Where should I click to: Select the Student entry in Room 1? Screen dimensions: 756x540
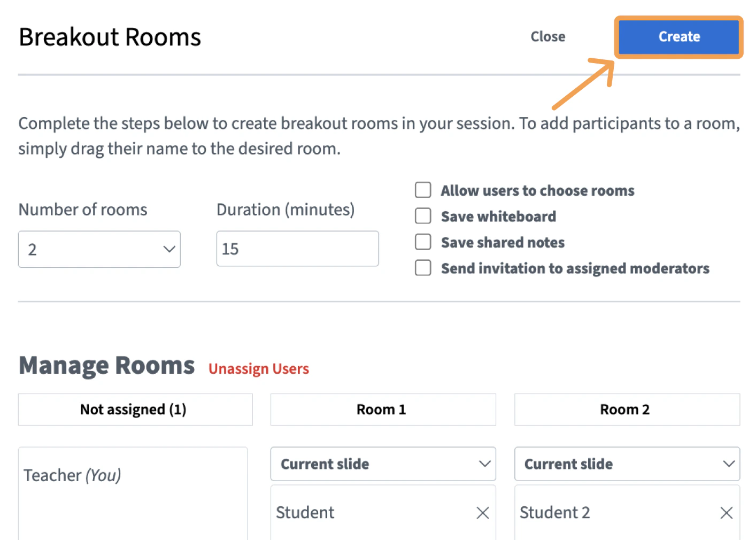(305, 513)
